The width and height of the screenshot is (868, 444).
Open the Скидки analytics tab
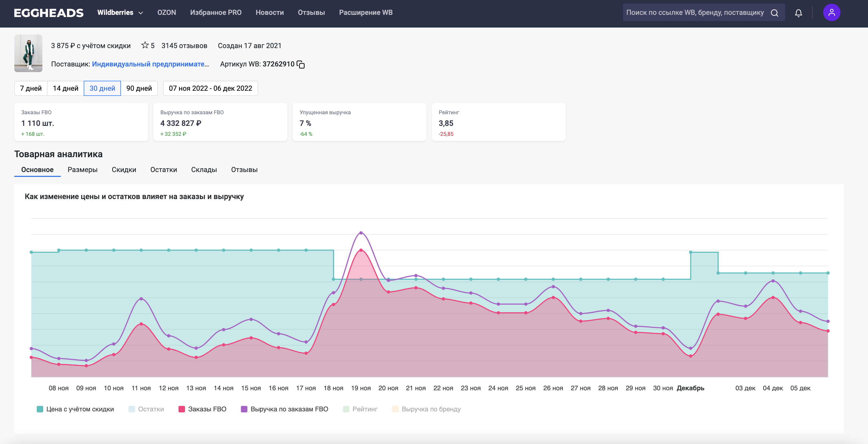click(x=124, y=170)
